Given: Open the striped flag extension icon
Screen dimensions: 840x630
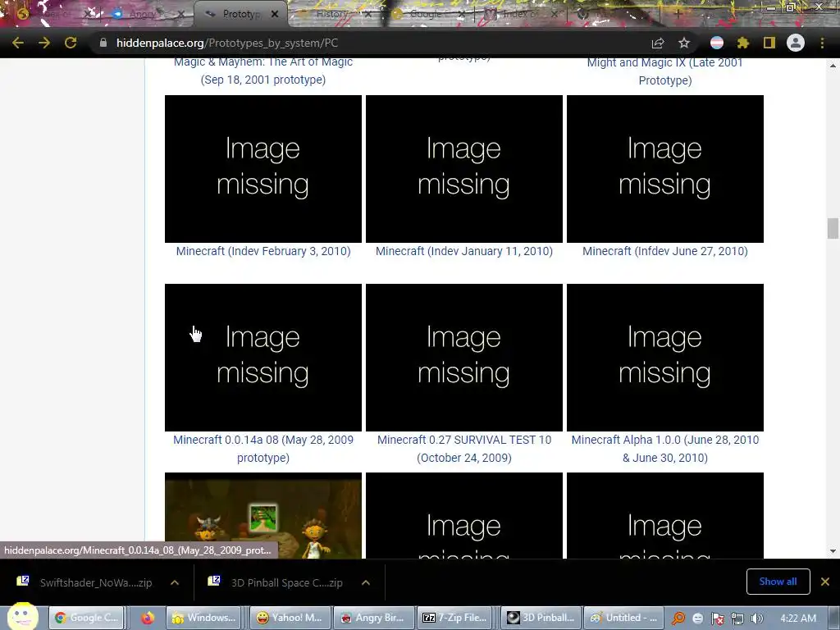Looking at the screenshot, I should 717,43.
